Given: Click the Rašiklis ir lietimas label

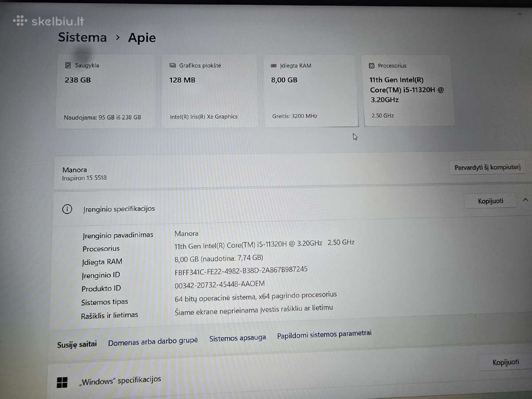Looking at the screenshot, I should pos(110,316).
